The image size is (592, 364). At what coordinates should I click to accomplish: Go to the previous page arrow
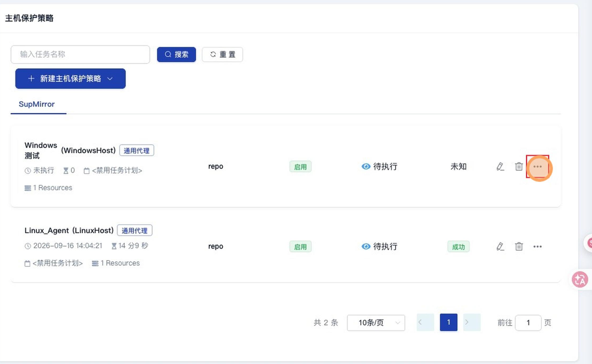[x=425, y=323]
